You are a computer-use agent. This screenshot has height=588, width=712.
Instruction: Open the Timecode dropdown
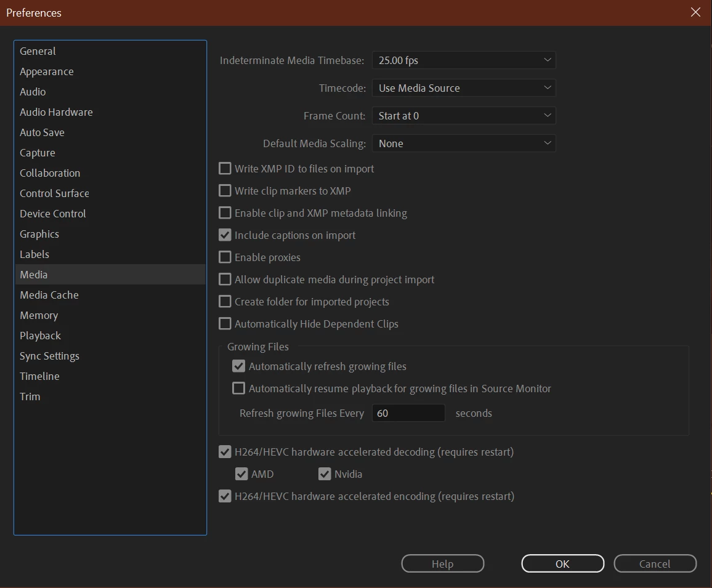pos(464,87)
